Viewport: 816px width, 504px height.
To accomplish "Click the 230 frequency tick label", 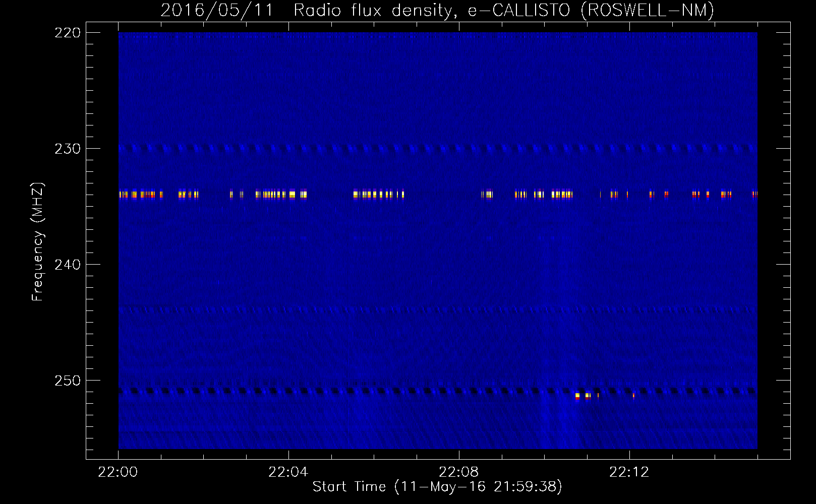I will pyautogui.click(x=68, y=149).
